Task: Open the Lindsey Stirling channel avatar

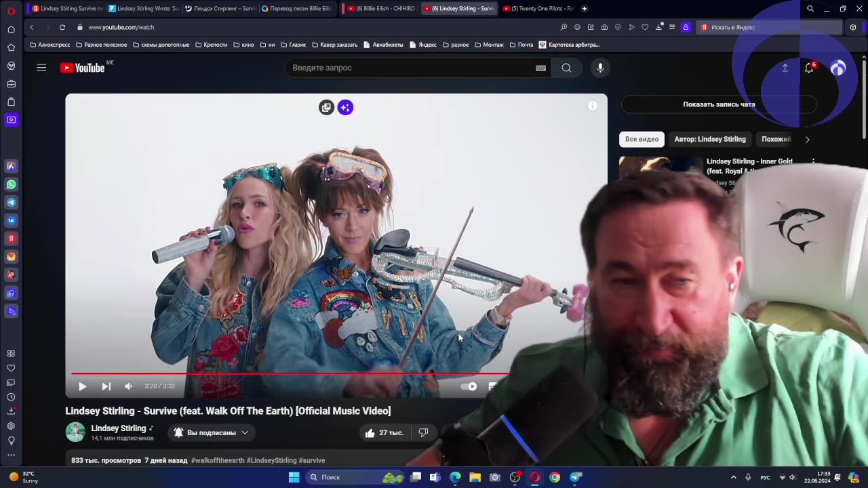Action: 75,432
